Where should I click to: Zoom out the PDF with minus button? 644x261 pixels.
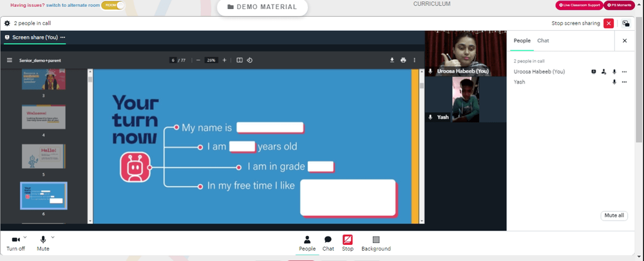point(198,60)
